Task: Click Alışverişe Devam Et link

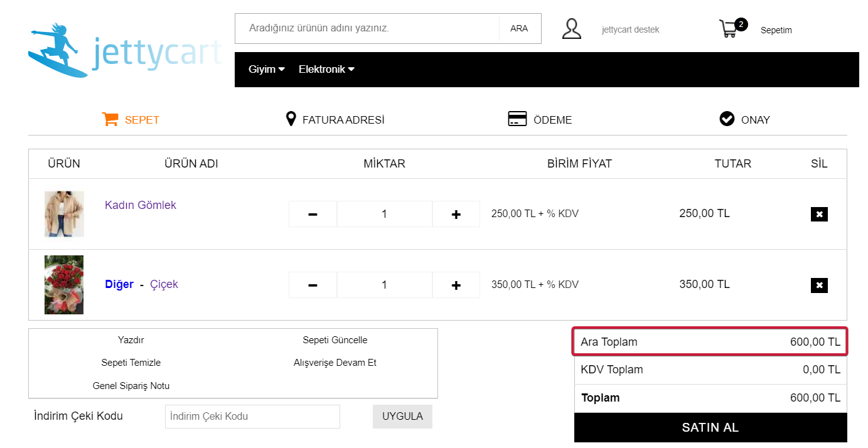Action: pos(335,363)
